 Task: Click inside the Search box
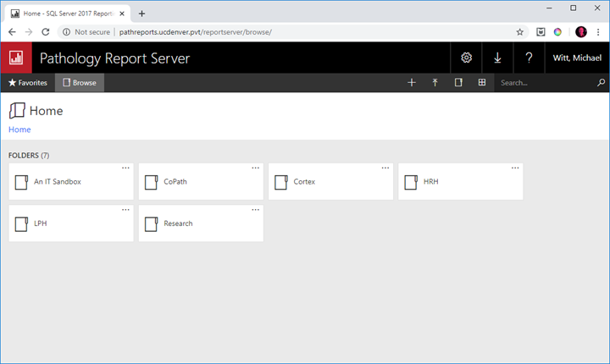[x=545, y=82]
